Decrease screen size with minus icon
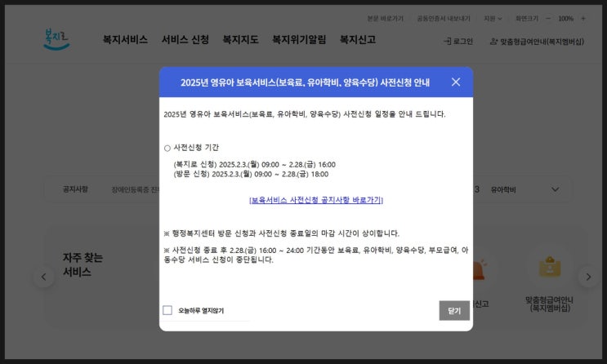Viewport: 607px width, 364px height. [x=548, y=19]
